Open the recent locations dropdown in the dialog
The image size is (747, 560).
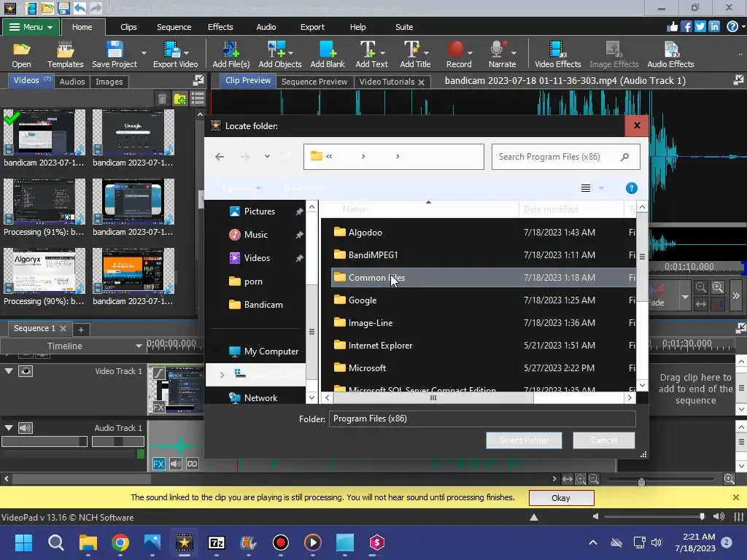coord(267,156)
